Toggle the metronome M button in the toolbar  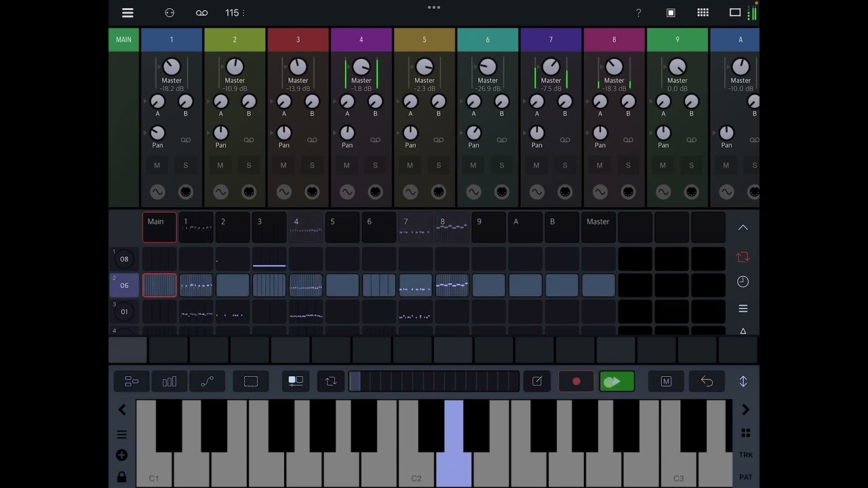666,382
